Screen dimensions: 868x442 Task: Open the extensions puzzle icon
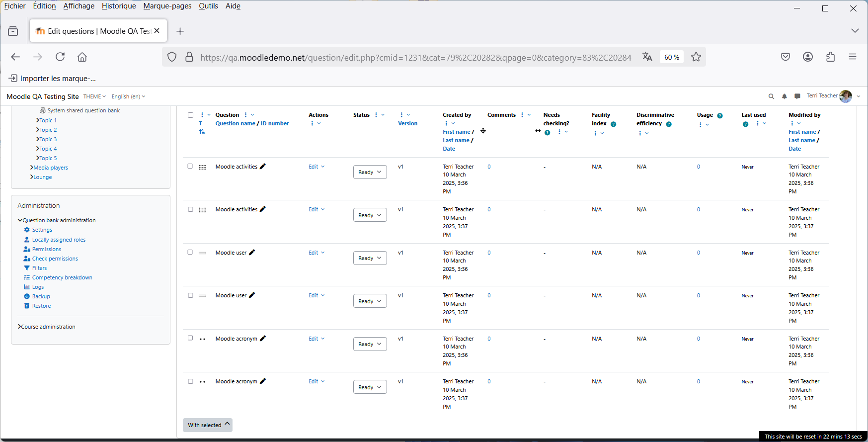[830, 57]
